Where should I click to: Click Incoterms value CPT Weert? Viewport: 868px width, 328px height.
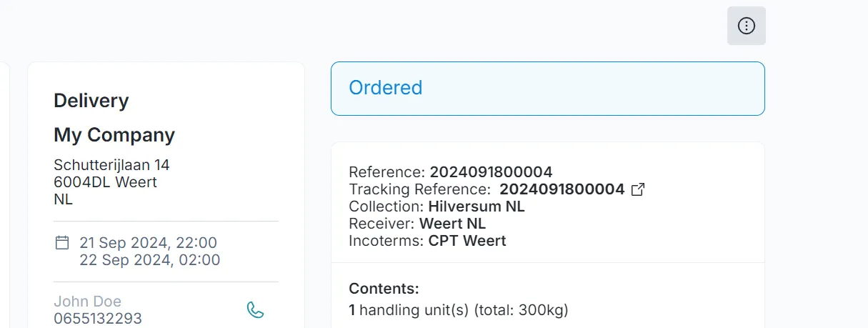coord(467,241)
